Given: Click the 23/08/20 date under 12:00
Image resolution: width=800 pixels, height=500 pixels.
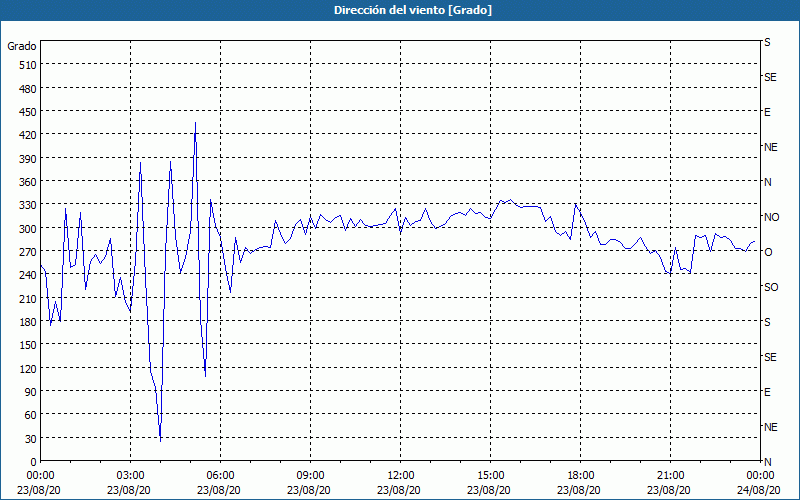Looking at the screenshot, I should pos(401,490).
